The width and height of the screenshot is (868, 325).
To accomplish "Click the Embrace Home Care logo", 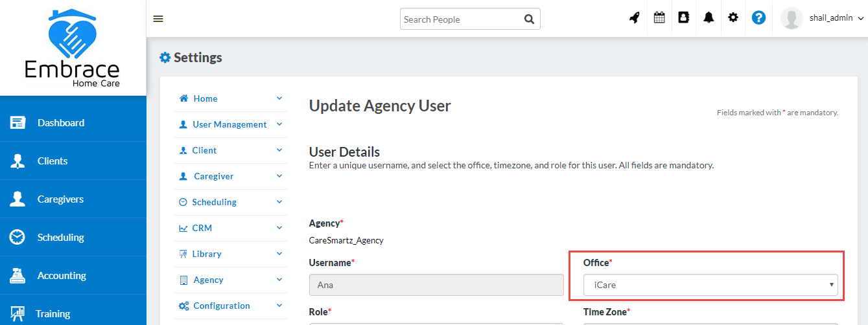I will (x=72, y=49).
